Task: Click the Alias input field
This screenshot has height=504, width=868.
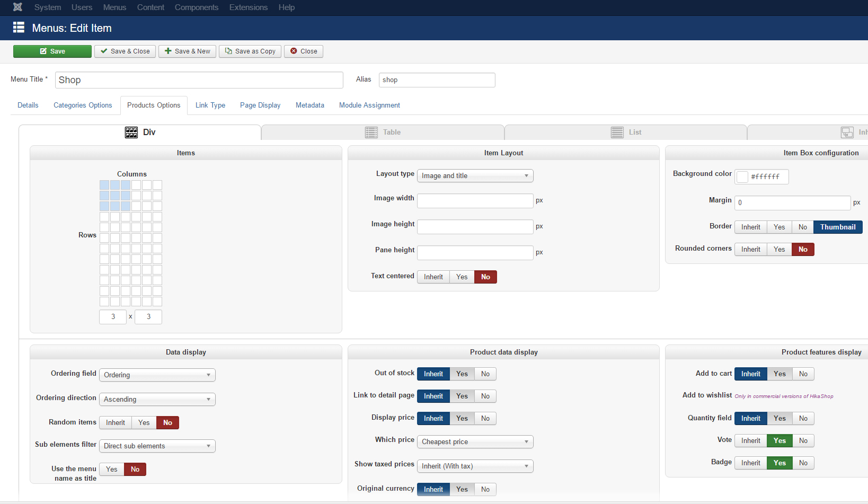Action: tap(437, 80)
